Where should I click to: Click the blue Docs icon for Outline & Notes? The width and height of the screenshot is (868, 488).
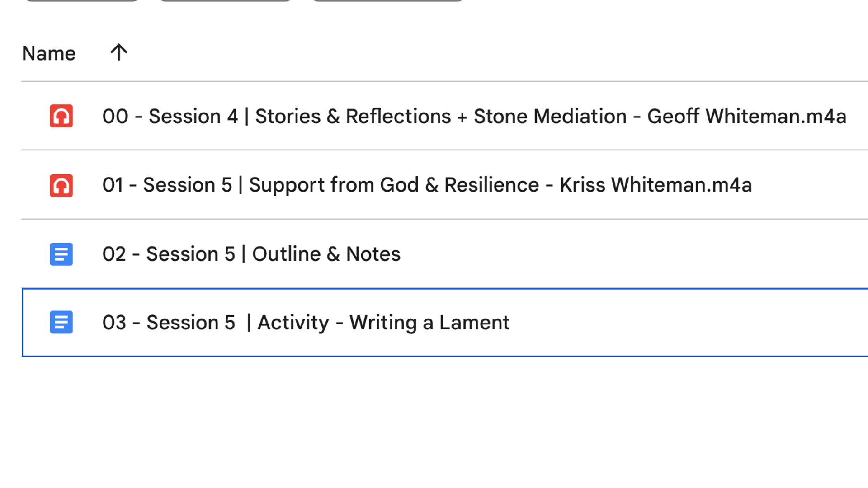pyautogui.click(x=61, y=254)
